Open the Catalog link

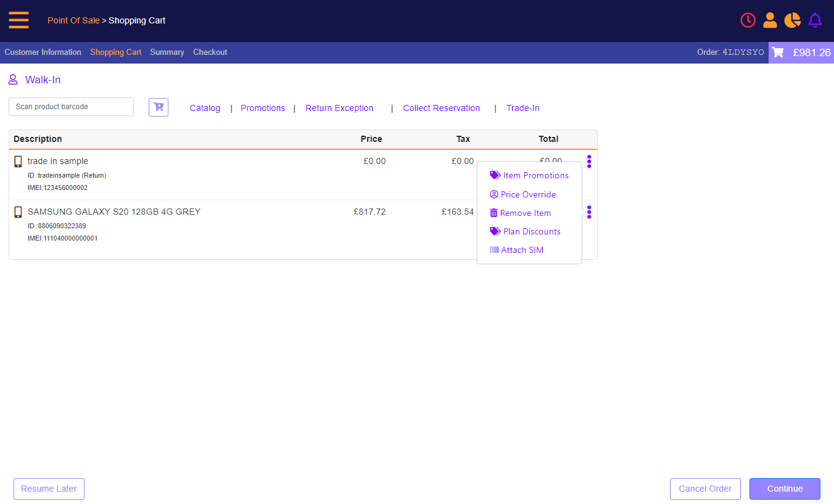(x=205, y=108)
